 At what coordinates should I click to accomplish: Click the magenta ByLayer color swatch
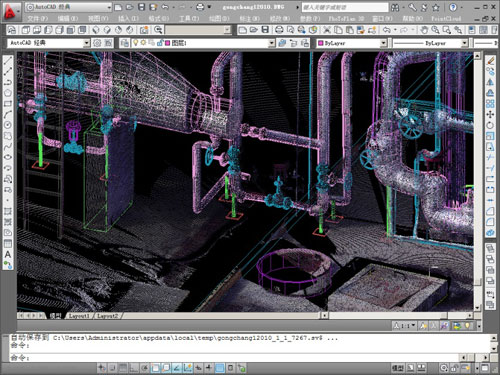tap(321, 43)
